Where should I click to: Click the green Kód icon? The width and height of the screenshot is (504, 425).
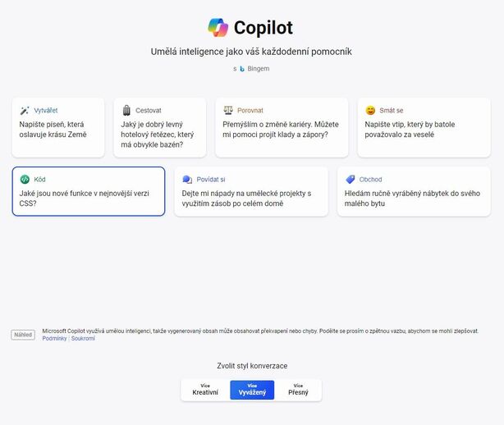25,179
